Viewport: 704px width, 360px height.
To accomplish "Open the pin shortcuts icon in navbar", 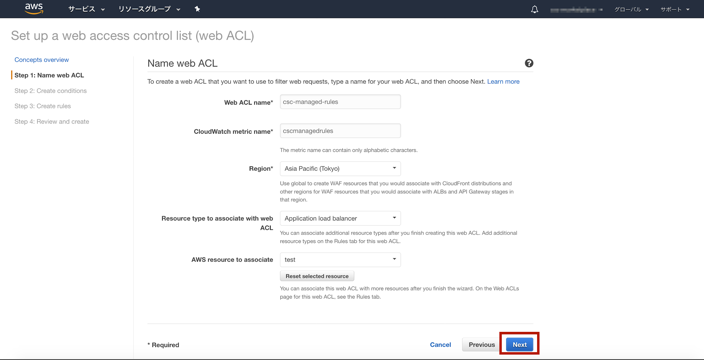I will pyautogui.click(x=197, y=9).
